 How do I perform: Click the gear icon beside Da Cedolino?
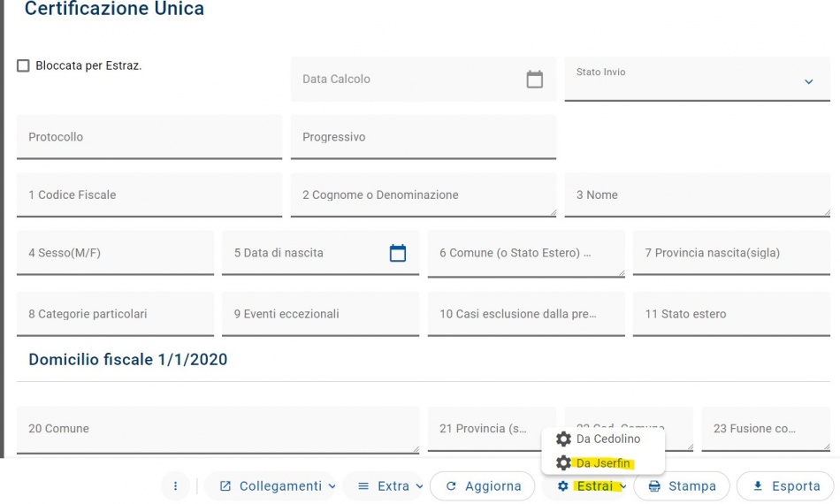[x=563, y=439]
